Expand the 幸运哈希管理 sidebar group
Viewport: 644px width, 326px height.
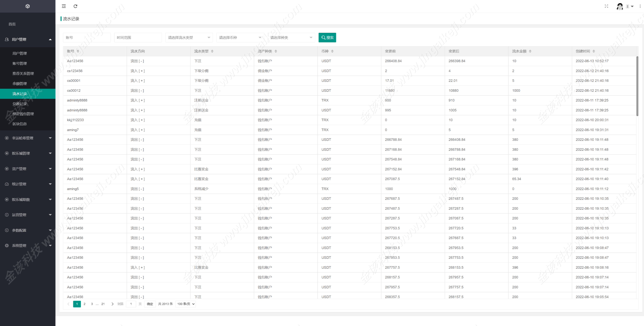(x=50, y=138)
